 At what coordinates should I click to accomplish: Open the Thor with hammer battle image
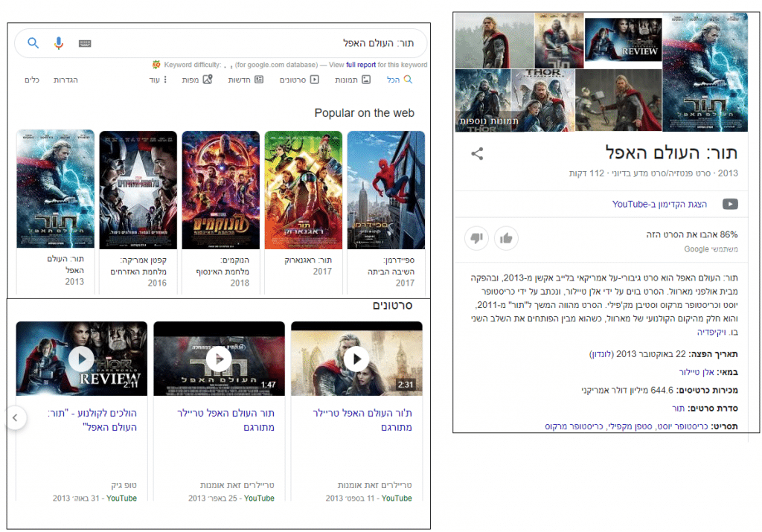pyautogui.click(x=618, y=100)
